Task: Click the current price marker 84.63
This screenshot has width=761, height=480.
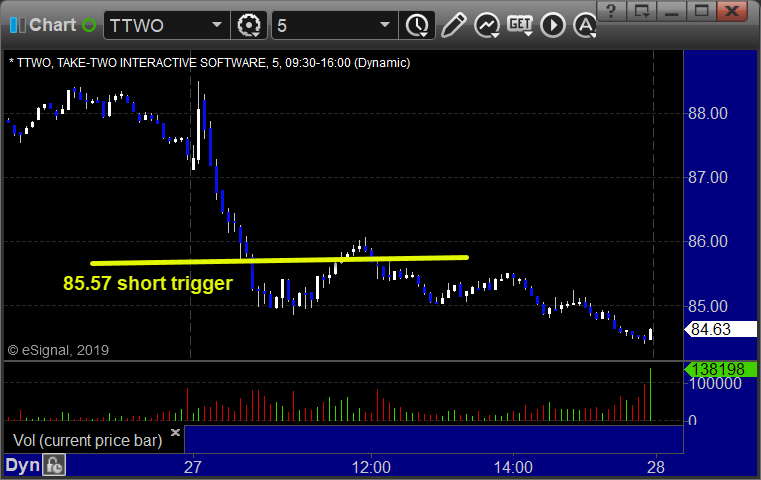Action: point(721,330)
